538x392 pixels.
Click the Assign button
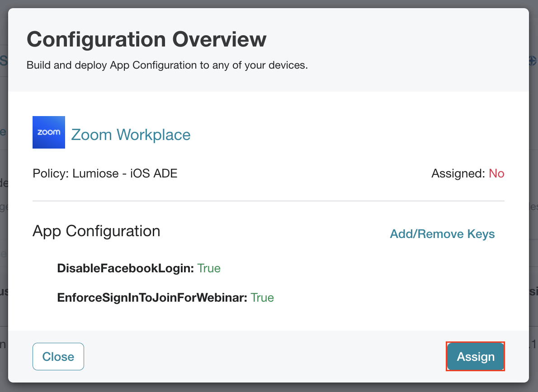coord(475,356)
